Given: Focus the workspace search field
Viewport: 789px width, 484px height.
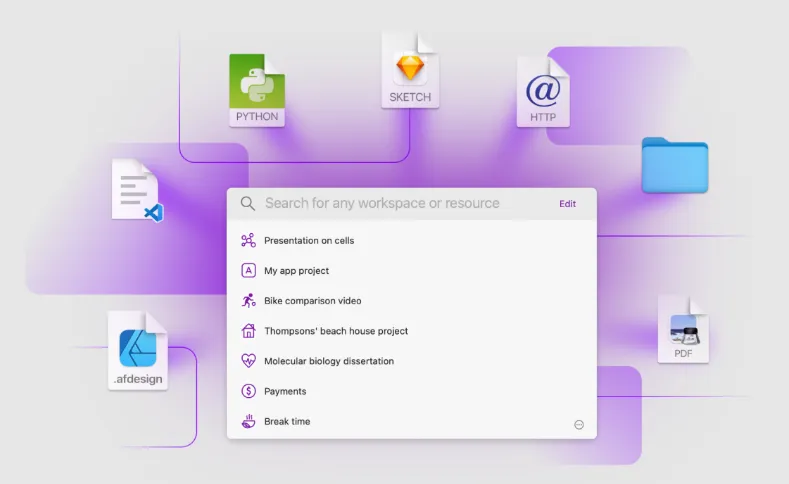Looking at the screenshot, I should [382, 203].
